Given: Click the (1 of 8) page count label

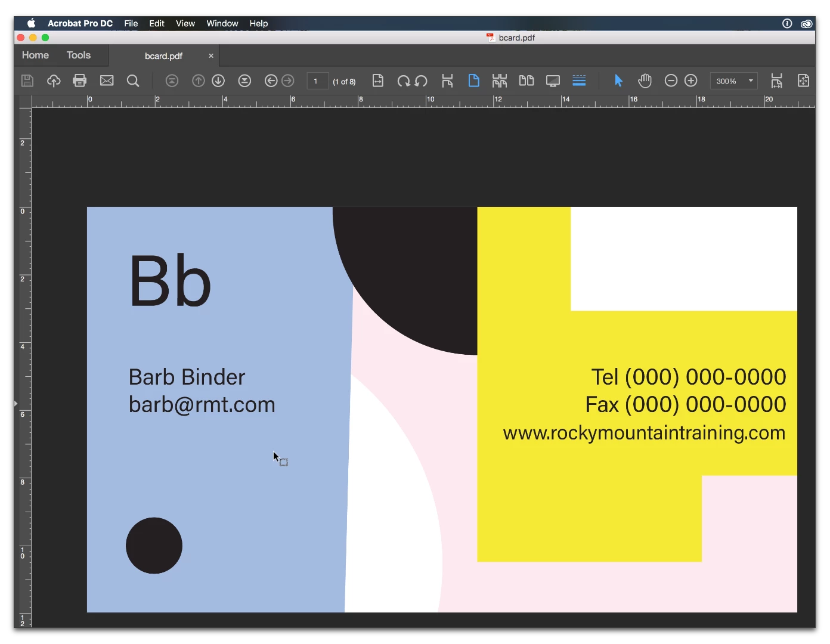Looking at the screenshot, I should pos(344,82).
